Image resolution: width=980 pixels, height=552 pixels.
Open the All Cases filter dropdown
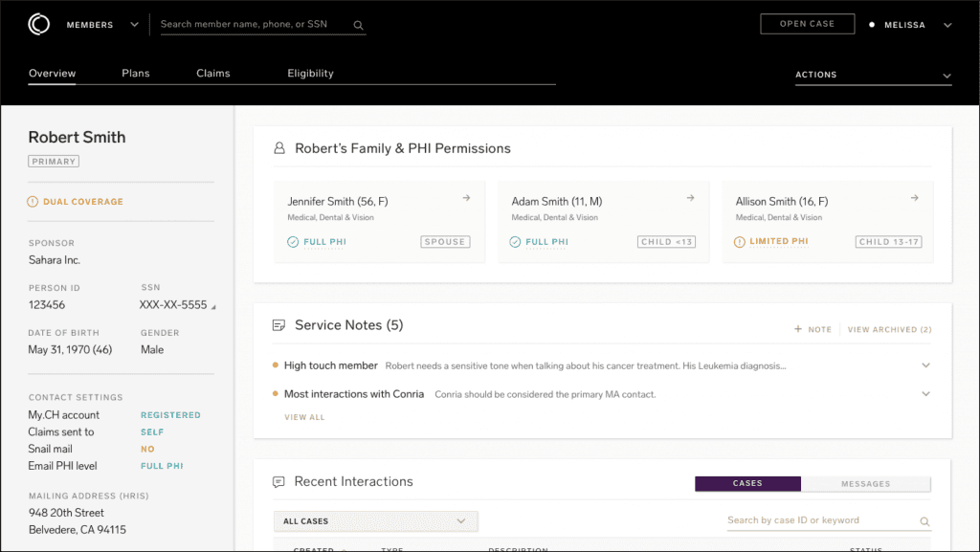click(x=375, y=520)
